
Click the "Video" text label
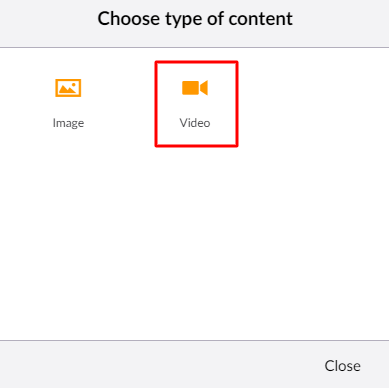point(195,123)
